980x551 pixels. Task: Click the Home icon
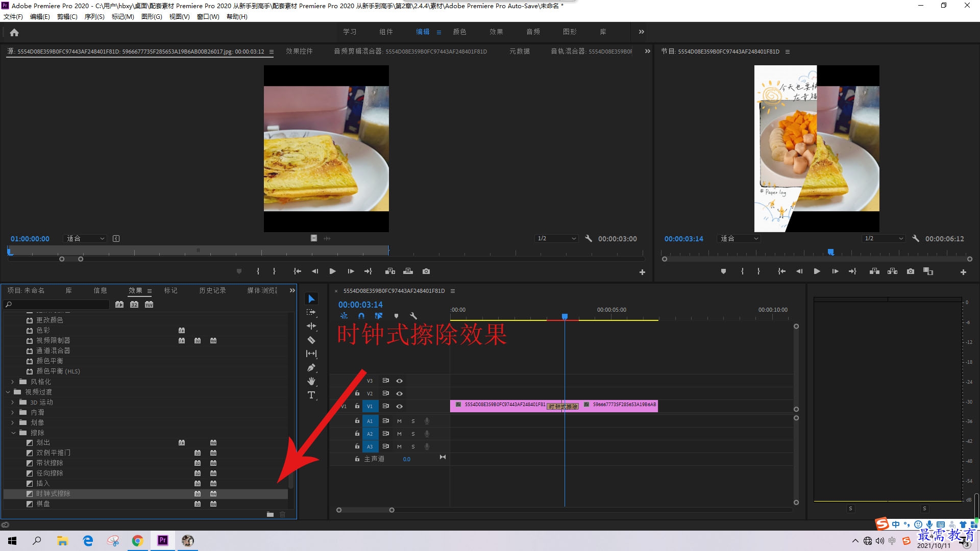(14, 32)
